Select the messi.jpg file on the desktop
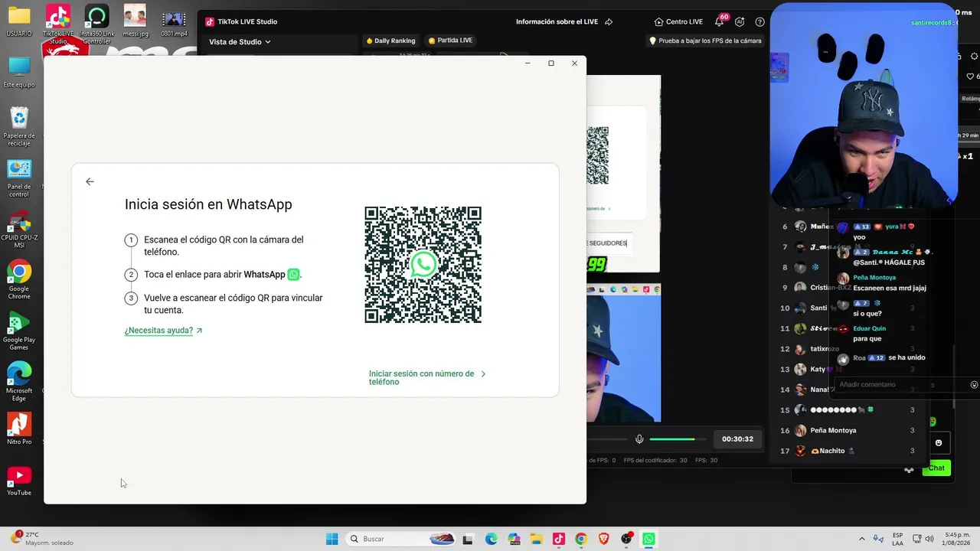 click(135, 22)
